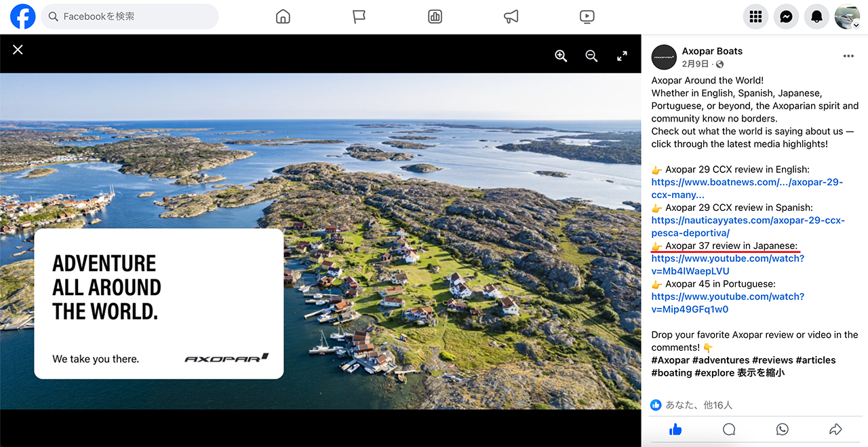
Task: View who reacted: あなた、他16人
Action: click(699, 405)
